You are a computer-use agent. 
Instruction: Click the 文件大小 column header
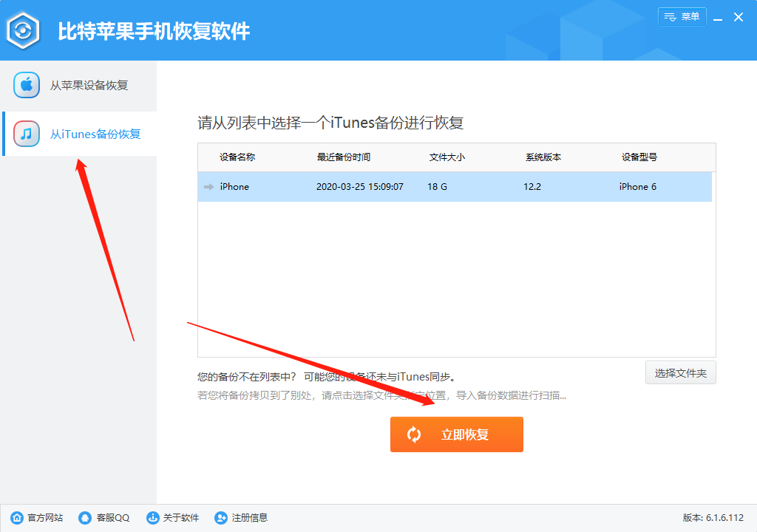[447, 157]
